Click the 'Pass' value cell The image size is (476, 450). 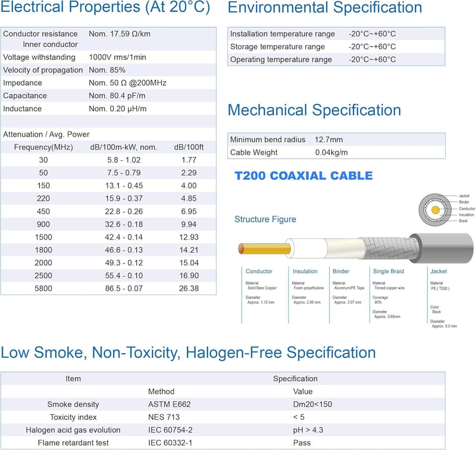click(302, 443)
